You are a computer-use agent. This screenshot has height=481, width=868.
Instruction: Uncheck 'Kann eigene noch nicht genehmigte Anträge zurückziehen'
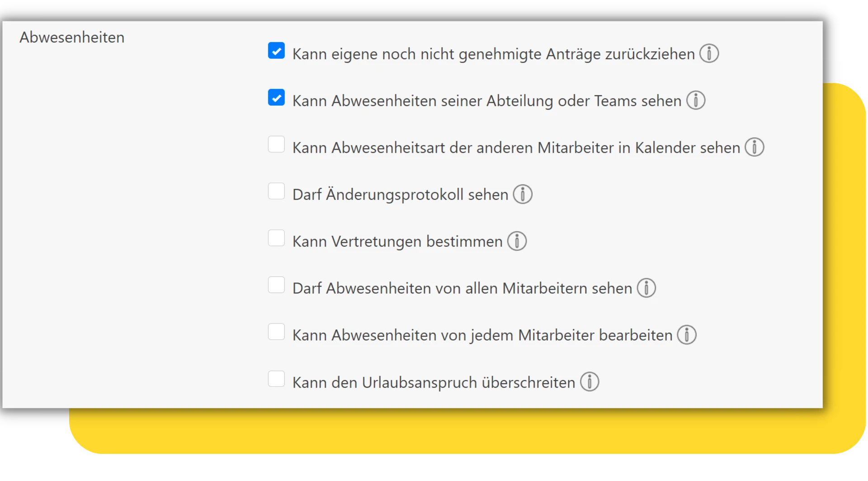276,51
